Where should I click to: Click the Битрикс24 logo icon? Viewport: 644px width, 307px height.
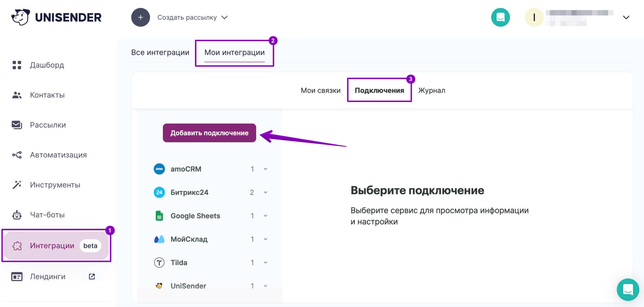[x=159, y=192]
